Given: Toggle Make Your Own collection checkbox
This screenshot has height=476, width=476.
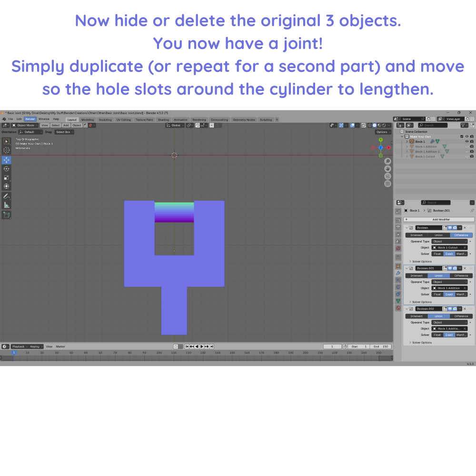Looking at the screenshot, I should 462,137.
